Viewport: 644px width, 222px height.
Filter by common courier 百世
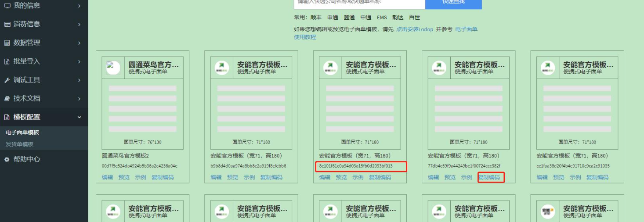[415, 18]
